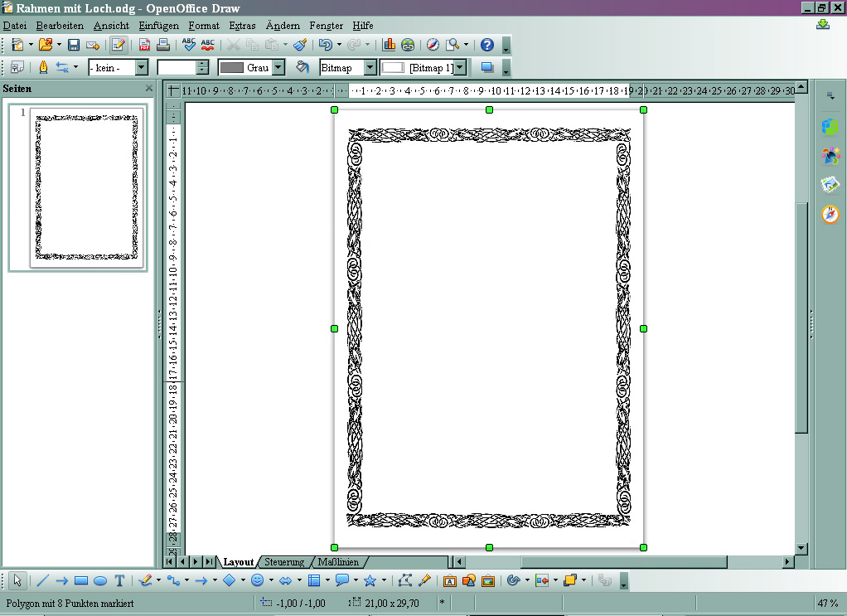Click the horizontal scrollbar right arrow

pos(787,562)
